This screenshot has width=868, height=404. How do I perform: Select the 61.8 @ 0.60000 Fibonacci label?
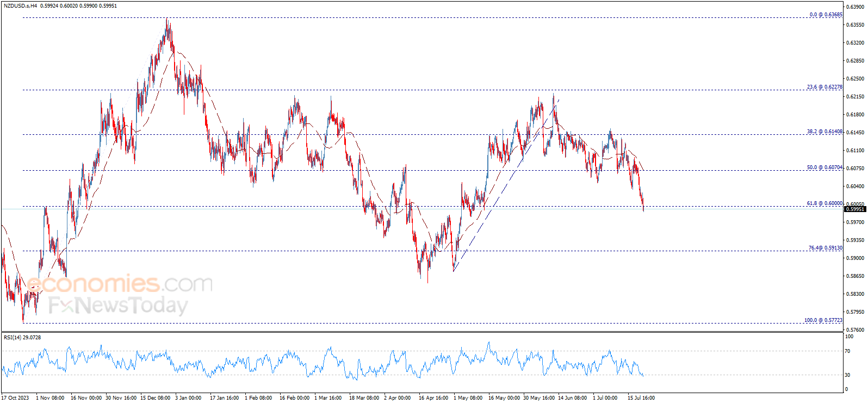(x=824, y=203)
